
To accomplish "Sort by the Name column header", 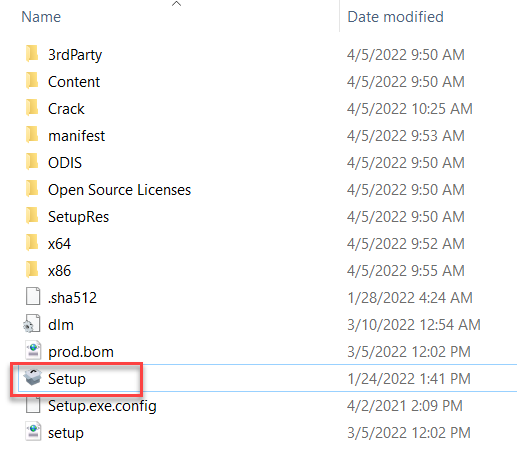I will click(x=41, y=17).
